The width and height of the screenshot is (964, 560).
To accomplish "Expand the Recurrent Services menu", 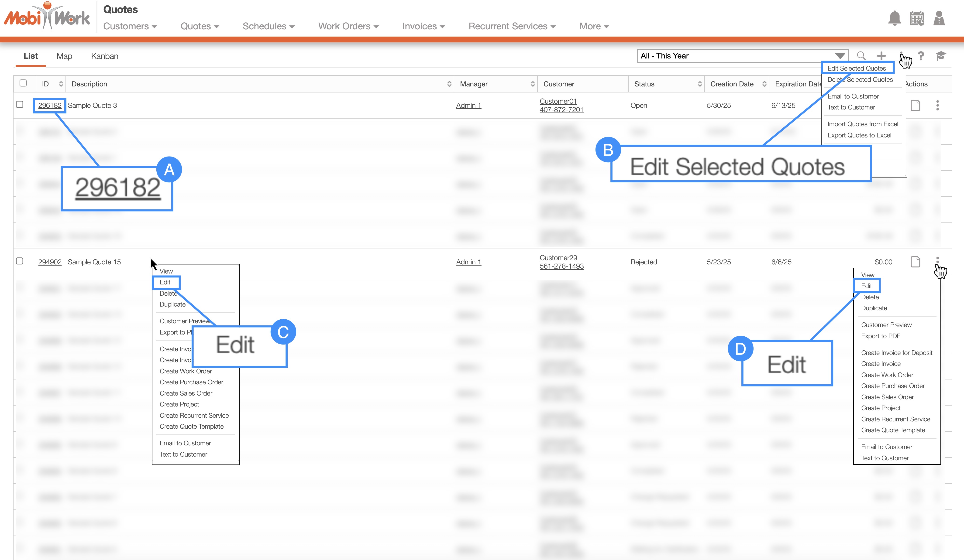I will click(x=512, y=26).
